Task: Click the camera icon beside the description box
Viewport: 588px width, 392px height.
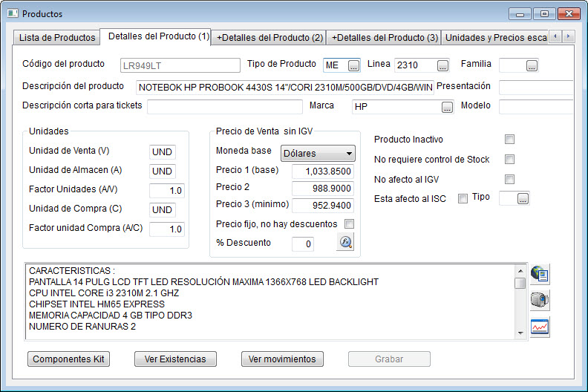Action: point(540,300)
